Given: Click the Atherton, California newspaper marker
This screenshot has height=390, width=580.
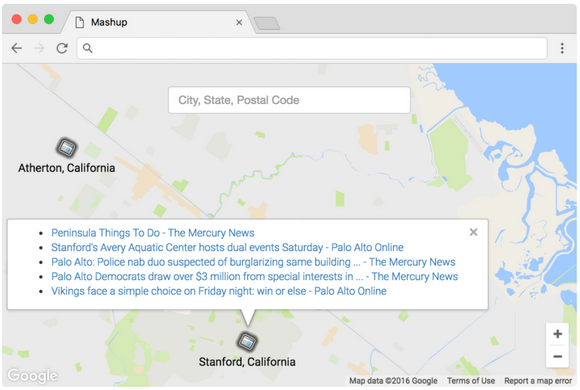Looking at the screenshot, I should [x=67, y=147].
